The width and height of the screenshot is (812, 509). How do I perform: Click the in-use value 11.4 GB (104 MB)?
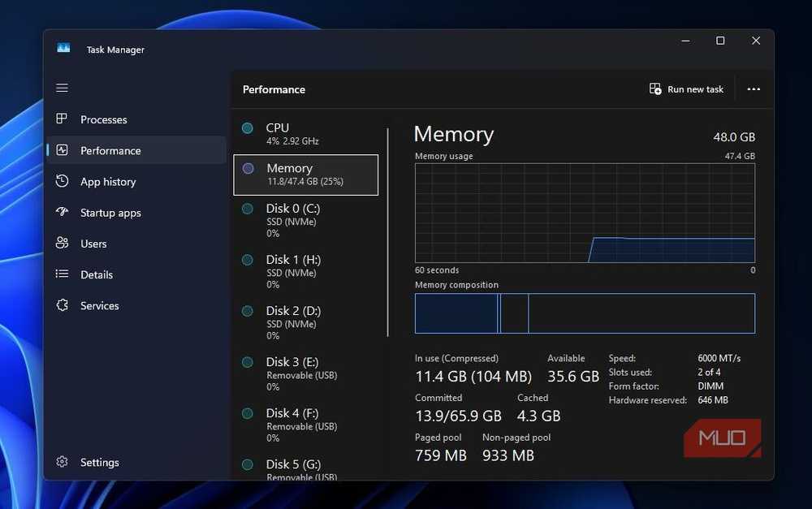pyautogui.click(x=473, y=377)
